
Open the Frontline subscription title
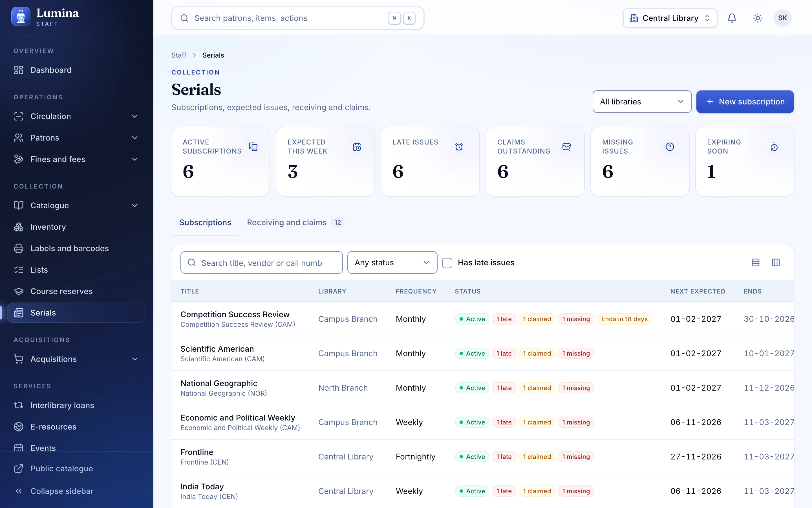point(197,452)
